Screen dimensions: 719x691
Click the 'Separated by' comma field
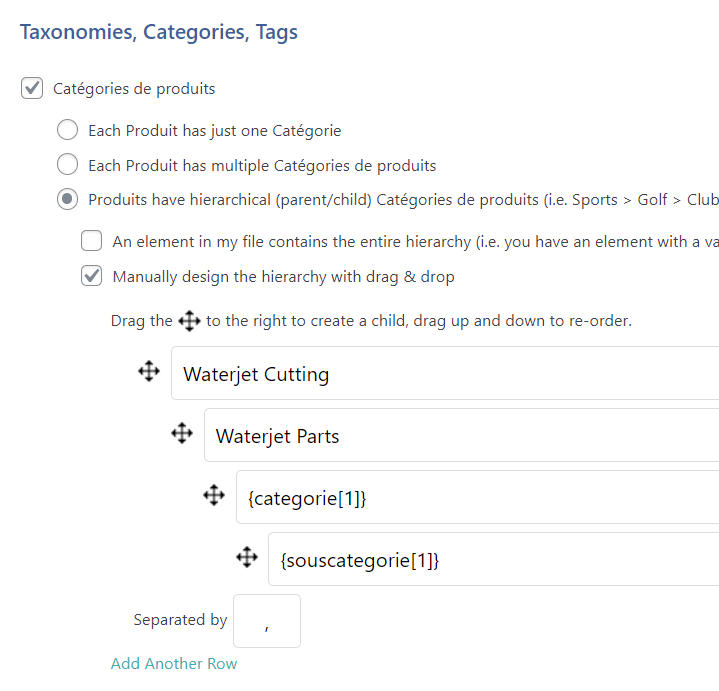click(x=267, y=621)
